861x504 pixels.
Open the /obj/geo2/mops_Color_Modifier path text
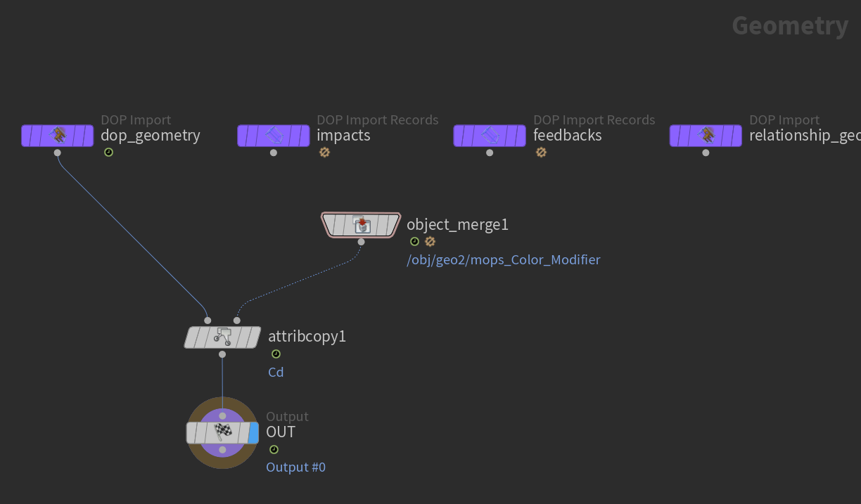(x=504, y=259)
